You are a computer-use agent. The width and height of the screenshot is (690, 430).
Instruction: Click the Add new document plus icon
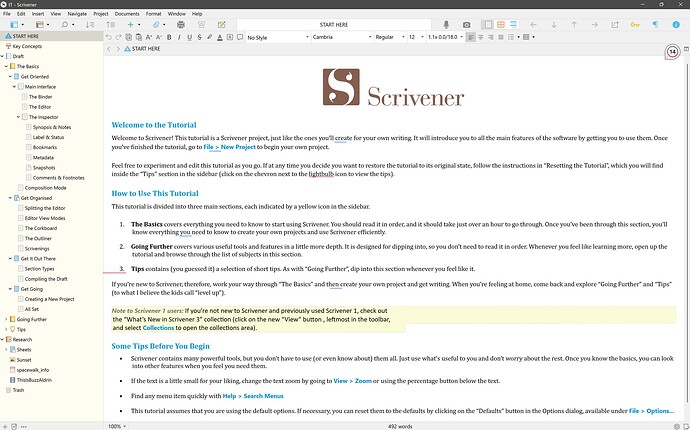tap(130, 25)
